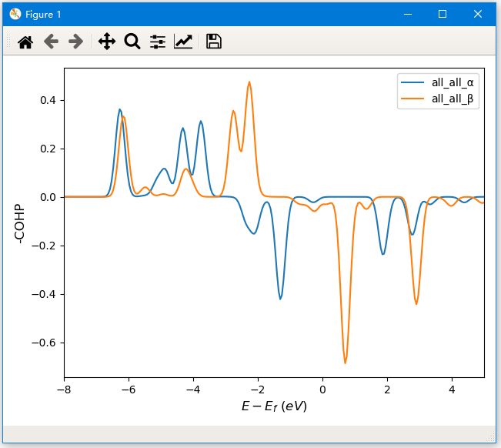Save the figure with floppy icon
The image size is (501, 448).
click(x=214, y=42)
